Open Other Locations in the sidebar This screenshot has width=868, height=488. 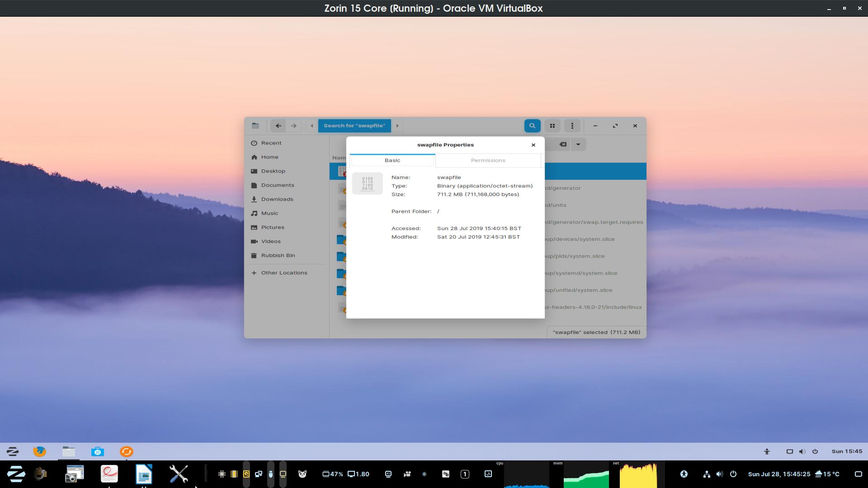click(287, 272)
